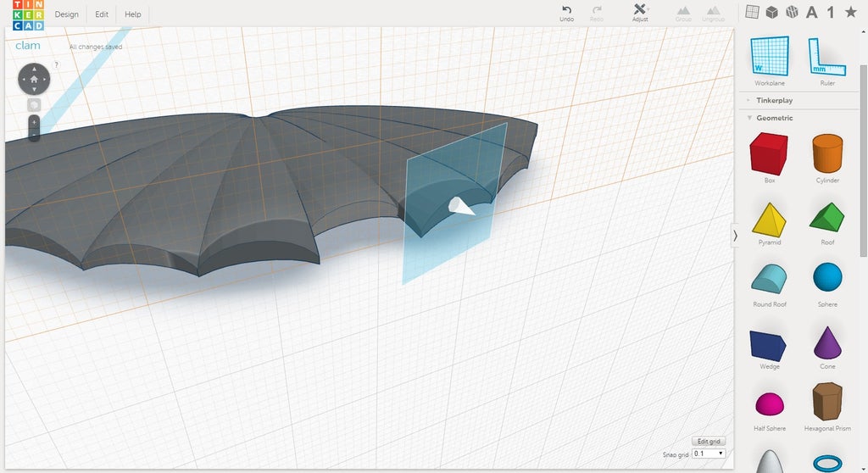868x473 pixels.
Task: Fit view to selection cube button
Action: coord(34,104)
